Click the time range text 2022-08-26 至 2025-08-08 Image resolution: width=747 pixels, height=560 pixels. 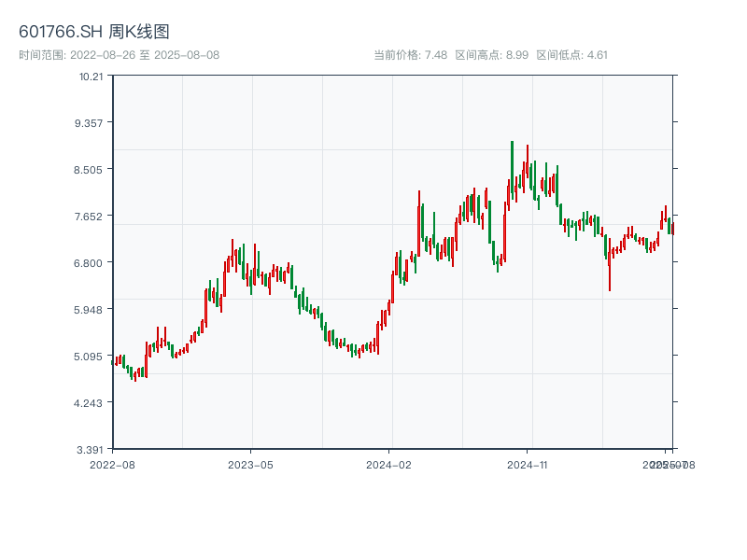(120, 55)
